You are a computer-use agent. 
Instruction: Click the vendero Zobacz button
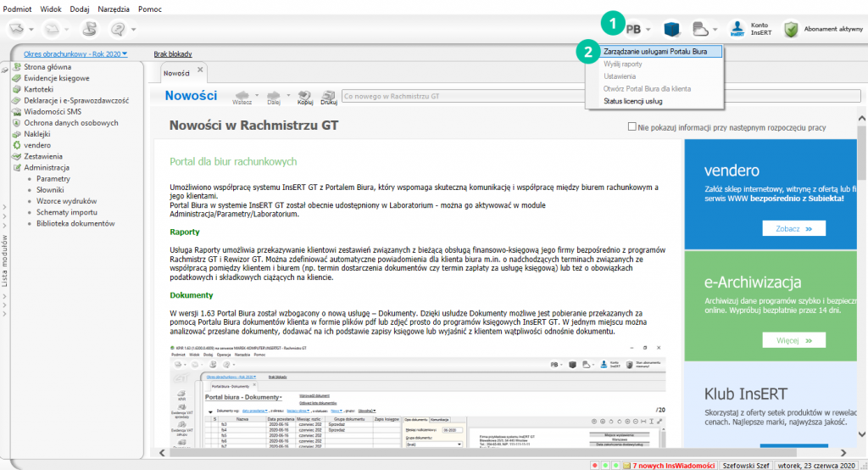pos(793,228)
